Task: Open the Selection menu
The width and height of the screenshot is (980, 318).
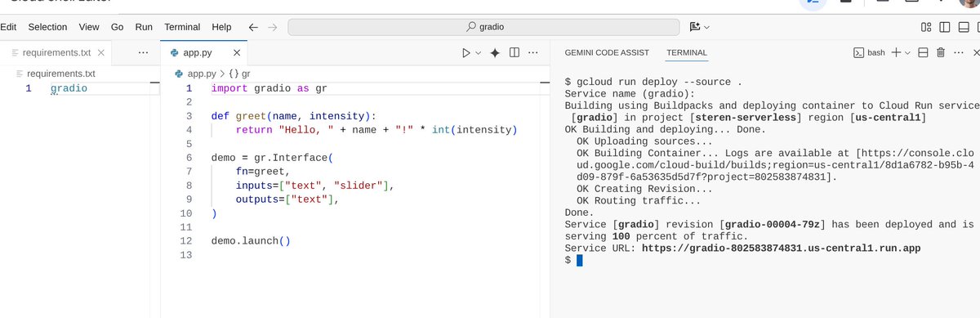Action: [47, 27]
